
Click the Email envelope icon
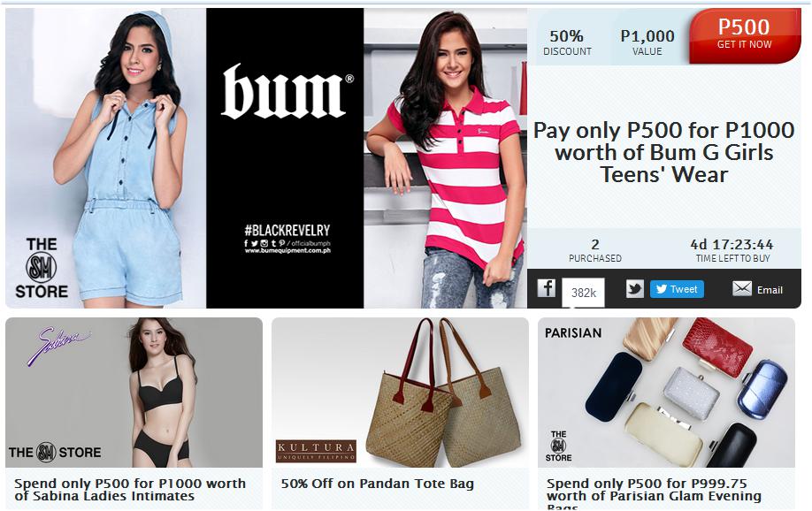741,288
